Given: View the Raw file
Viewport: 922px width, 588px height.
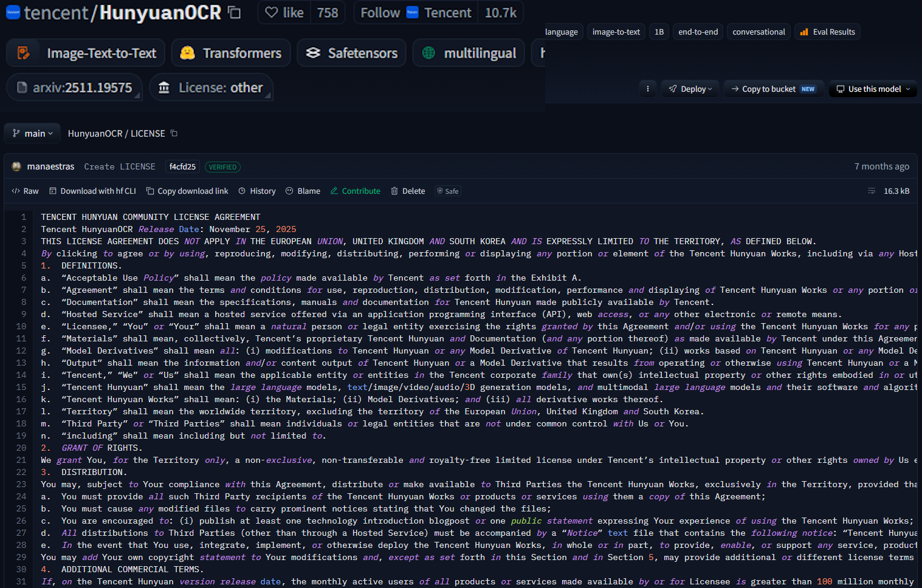Looking at the screenshot, I should pyautogui.click(x=25, y=191).
